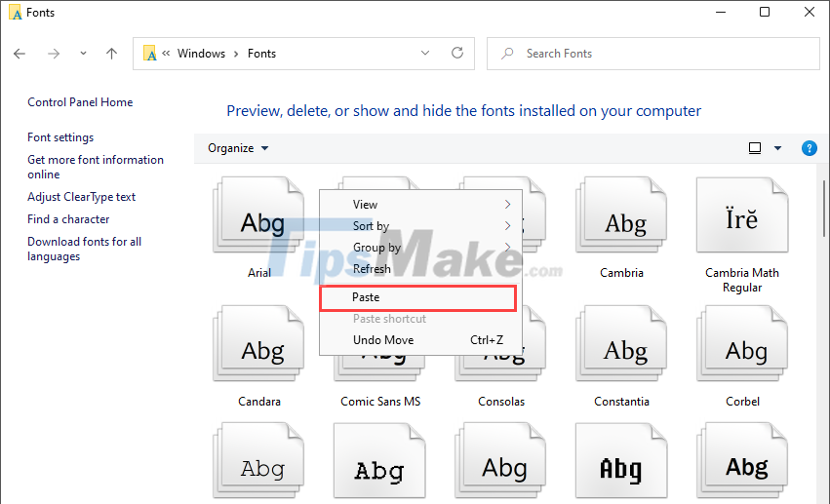830x504 pixels.
Task: Select the Cambria Math Regular font icon
Action: coord(742,214)
